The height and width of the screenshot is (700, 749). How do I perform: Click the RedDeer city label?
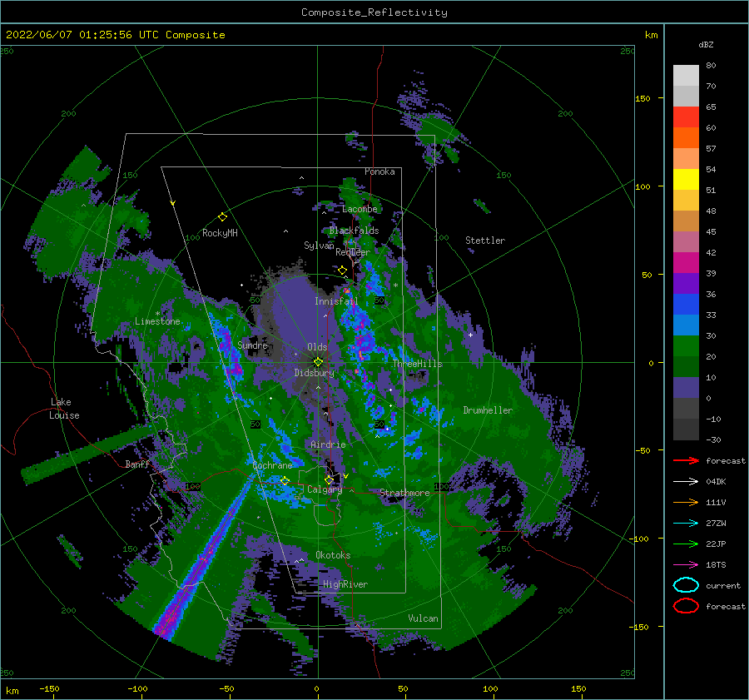(x=353, y=252)
